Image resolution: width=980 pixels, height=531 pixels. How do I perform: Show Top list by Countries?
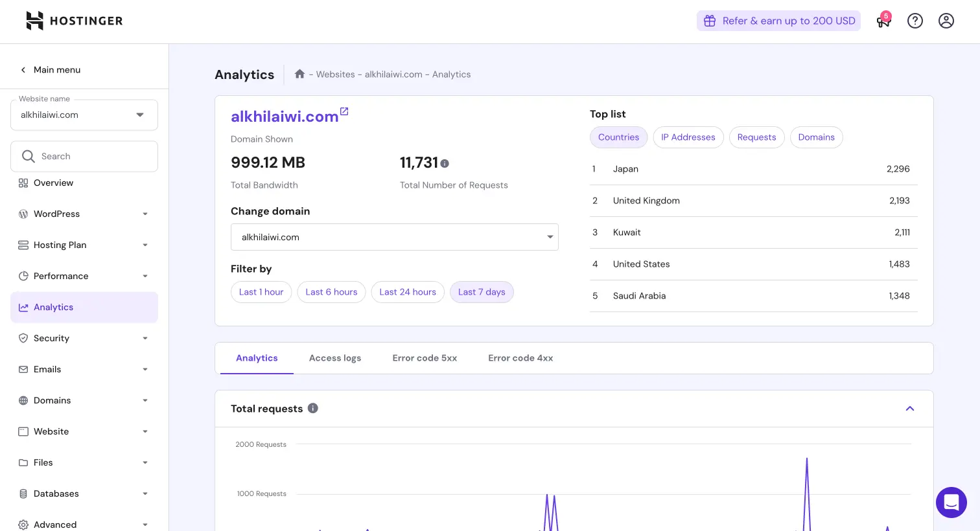tap(618, 137)
